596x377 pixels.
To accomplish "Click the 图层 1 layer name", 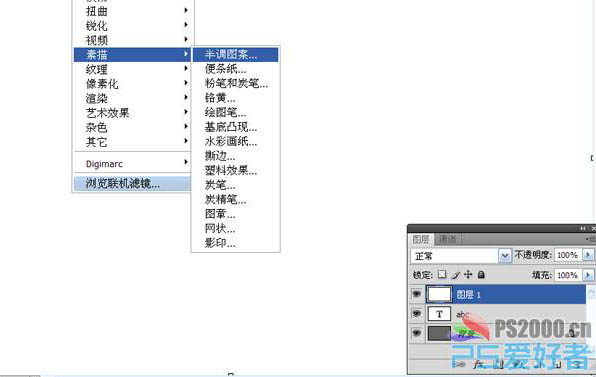I will (469, 295).
